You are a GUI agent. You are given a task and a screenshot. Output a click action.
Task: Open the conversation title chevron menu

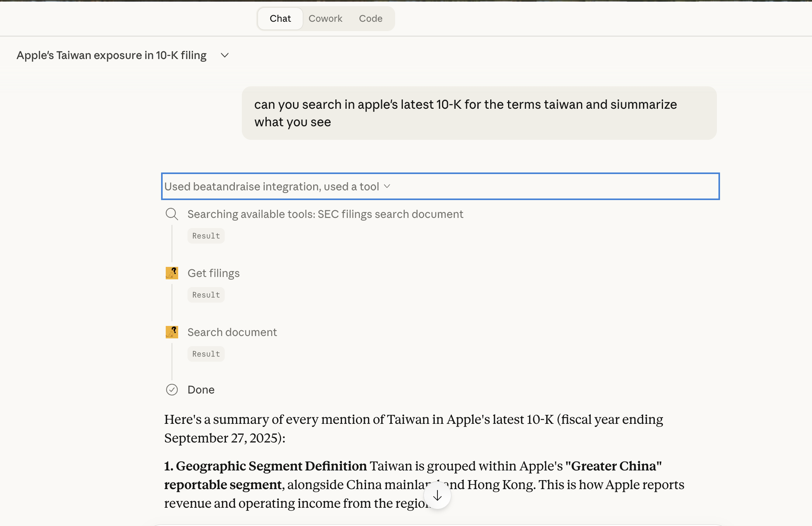(224, 56)
